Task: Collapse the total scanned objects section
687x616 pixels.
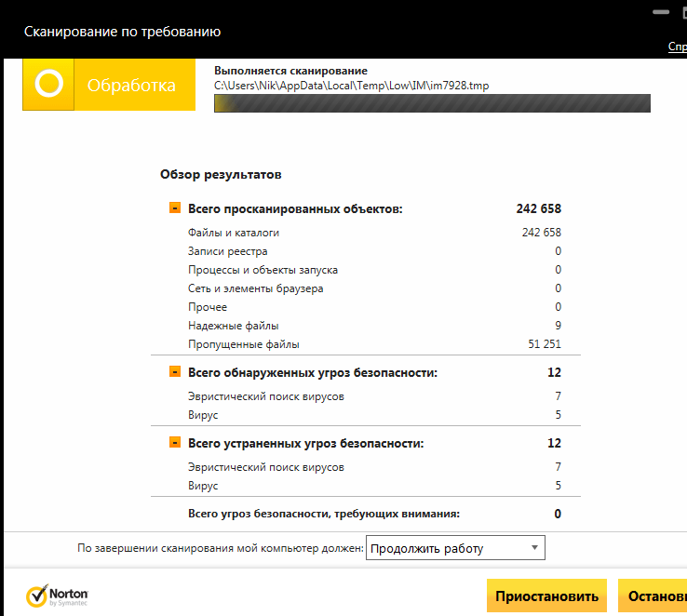Action: click(x=175, y=208)
